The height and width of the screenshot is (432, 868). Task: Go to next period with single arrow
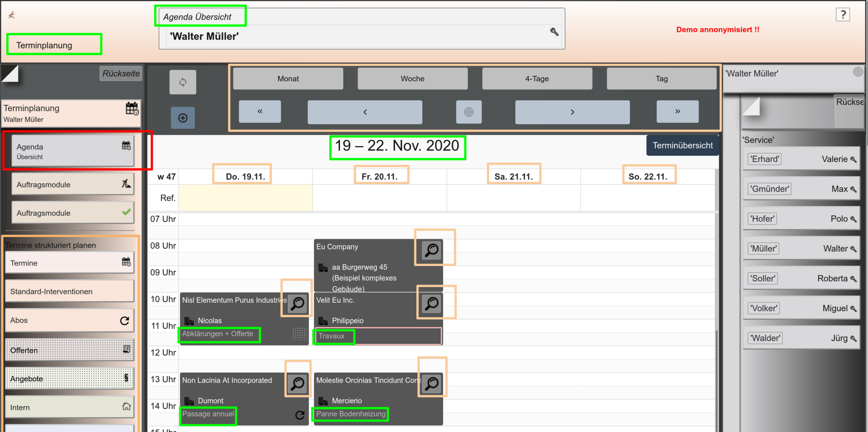pyautogui.click(x=572, y=112)
